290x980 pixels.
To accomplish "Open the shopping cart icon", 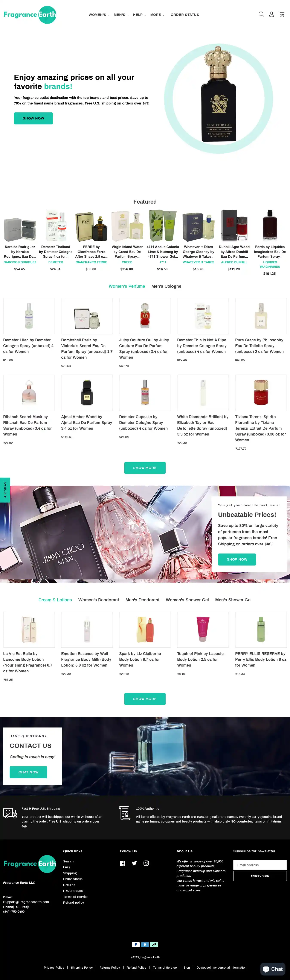I will (x=282, y=14).
